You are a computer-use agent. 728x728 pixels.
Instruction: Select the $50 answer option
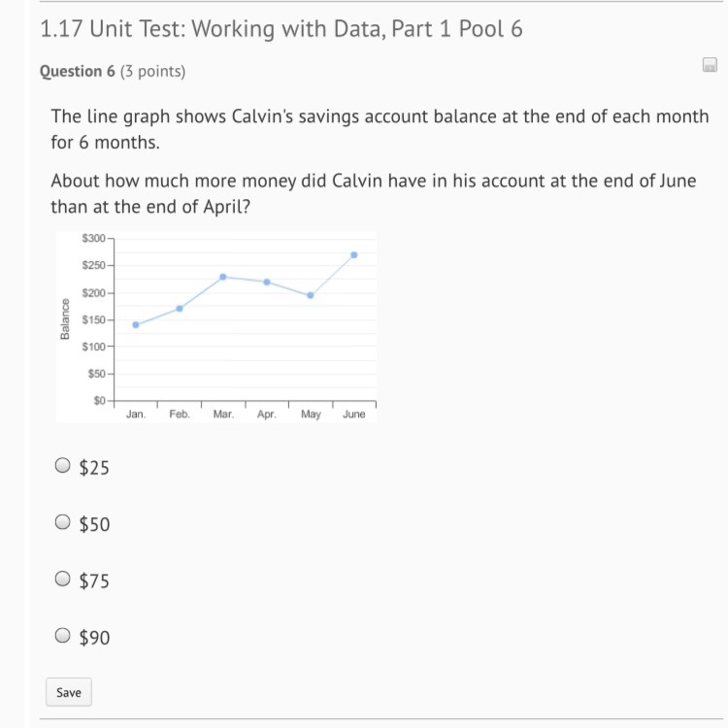point(63,522)
